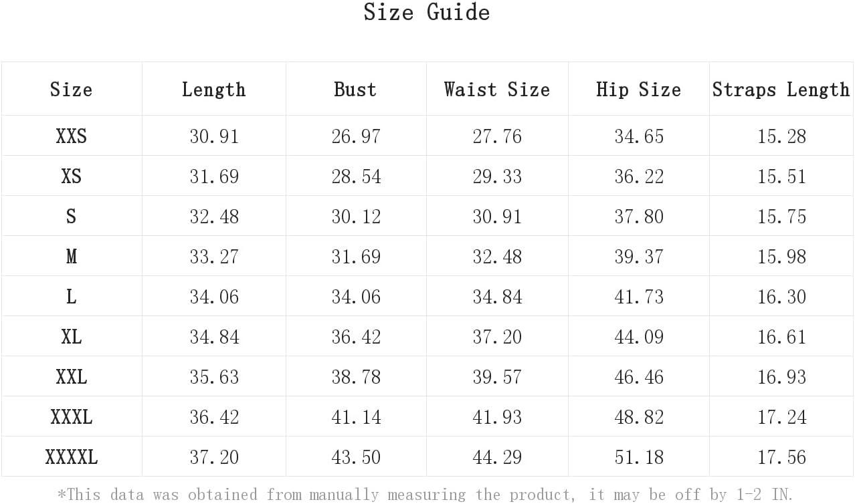Viewport: 855px width, 504px height.
Task: Click the Straps Length column header
Action: pyautogui.click(x=781, y=90)
